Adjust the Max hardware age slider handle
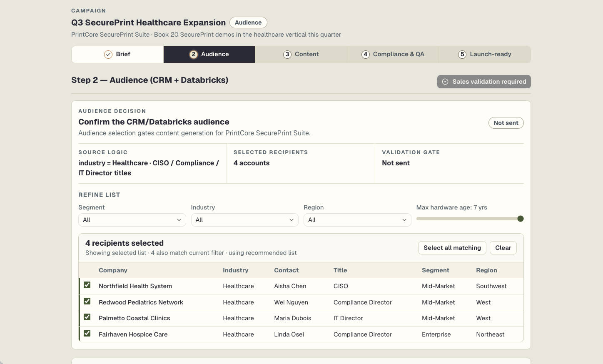The height and width of the screenshot is (364, 603). [x=520, y=219]
